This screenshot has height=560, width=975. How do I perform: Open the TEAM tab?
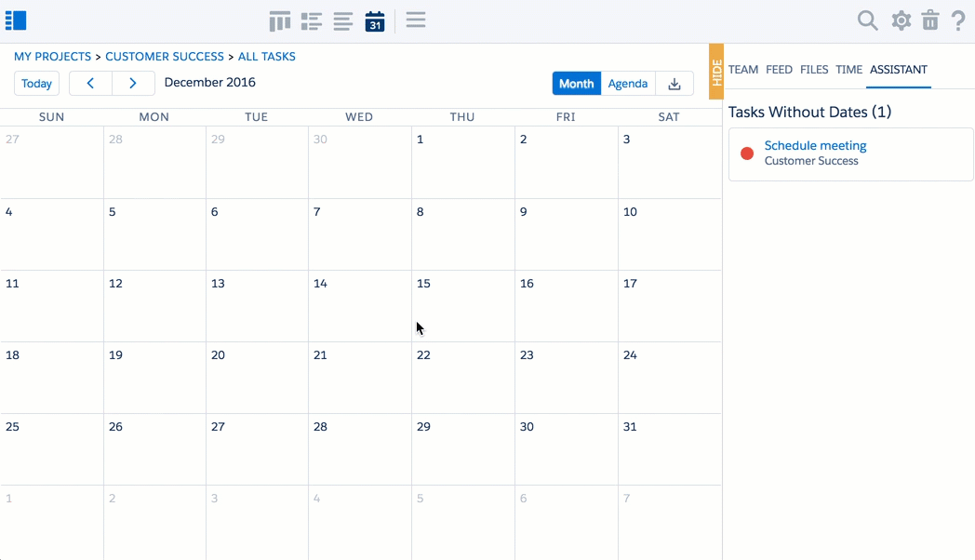pyautogui.click(x=743, y=70)
